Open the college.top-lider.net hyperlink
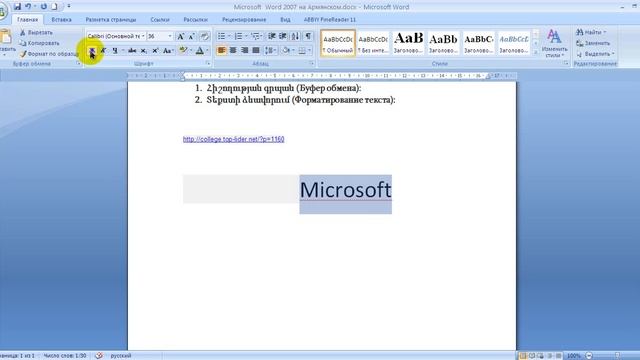 [x=233, y=139]
